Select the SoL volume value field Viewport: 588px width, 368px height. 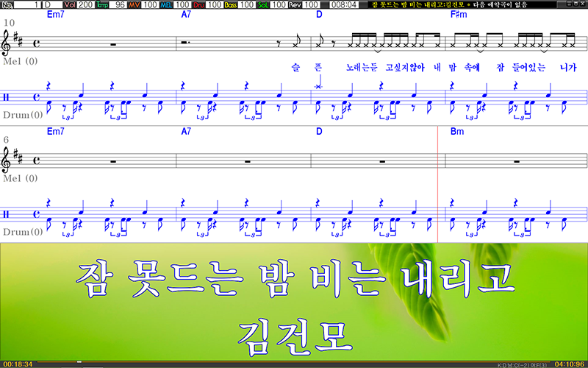pos(279,4)
